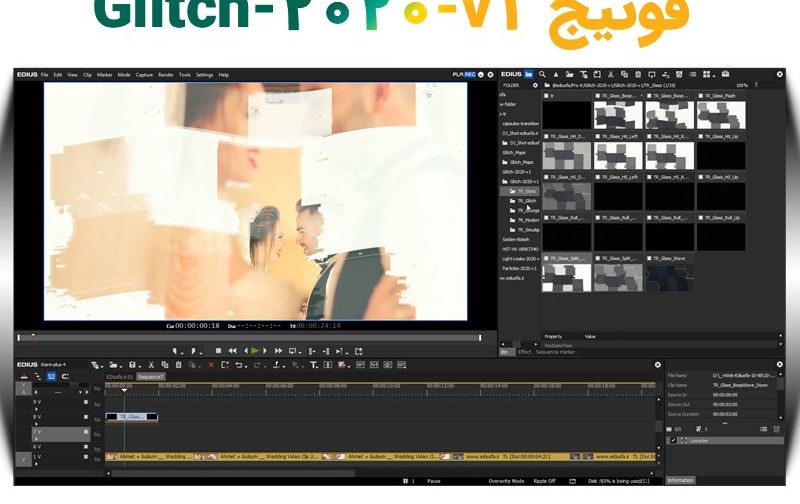Click the Search magnifier icon in Bin toolbar
Viewport: 800px width, 504px height.
(x=542, y=74)
